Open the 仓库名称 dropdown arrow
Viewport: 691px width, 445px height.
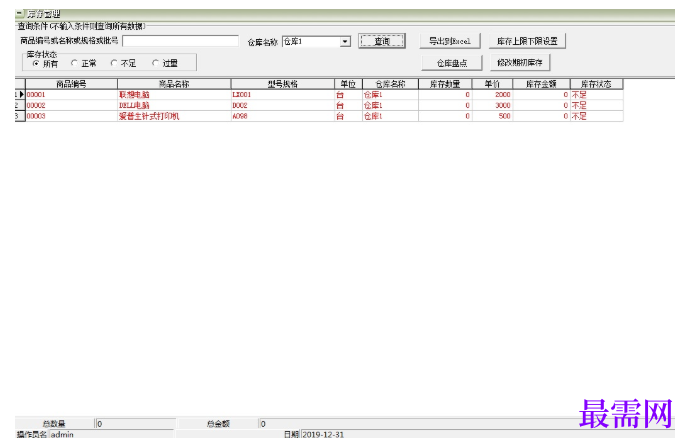[x=346, y=41]
